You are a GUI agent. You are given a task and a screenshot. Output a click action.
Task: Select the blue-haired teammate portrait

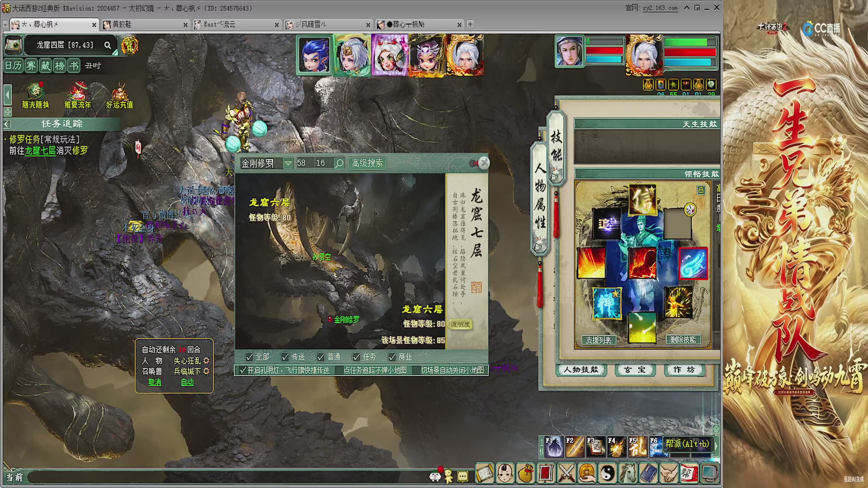pyautogui.click(x=315, y=55)
